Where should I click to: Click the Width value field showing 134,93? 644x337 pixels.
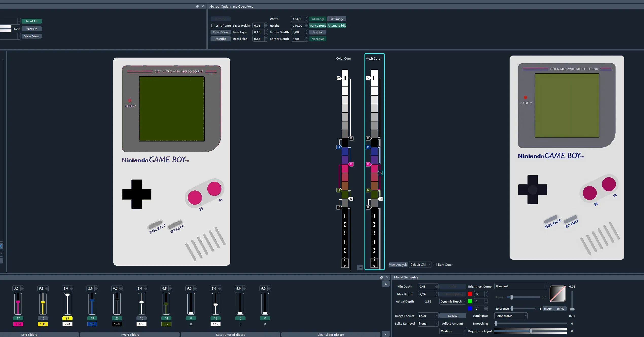(298, 19)
